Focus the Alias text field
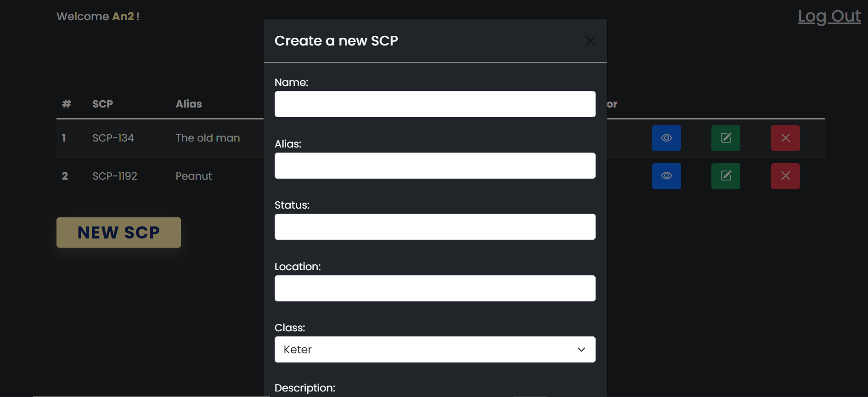The image size is (868, 397). tap(435, 166)
